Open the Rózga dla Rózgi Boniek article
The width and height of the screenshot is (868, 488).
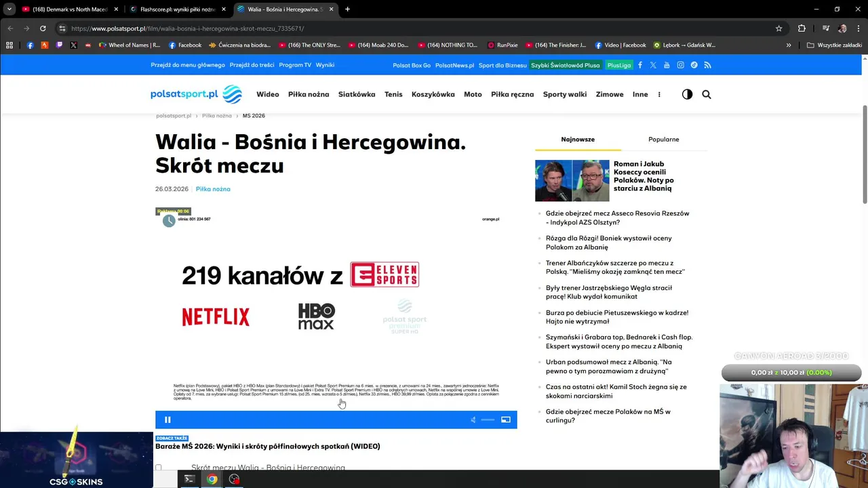[609, 243]
